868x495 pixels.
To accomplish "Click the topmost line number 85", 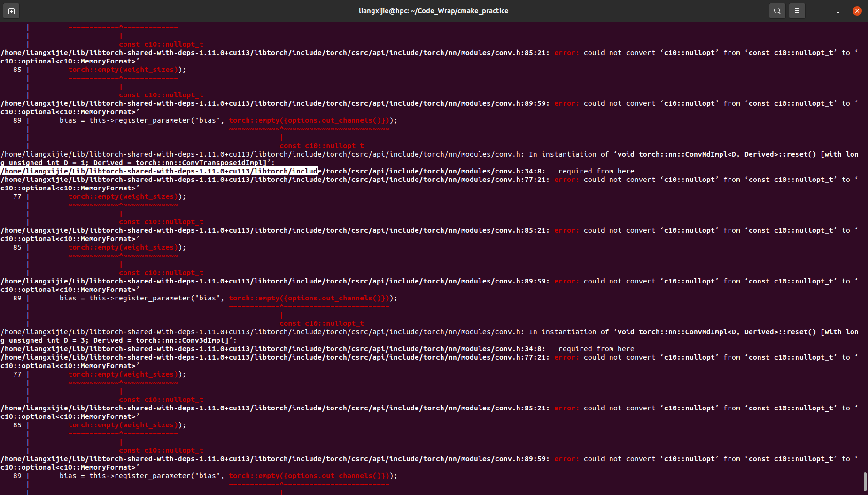I will (17, 70).
